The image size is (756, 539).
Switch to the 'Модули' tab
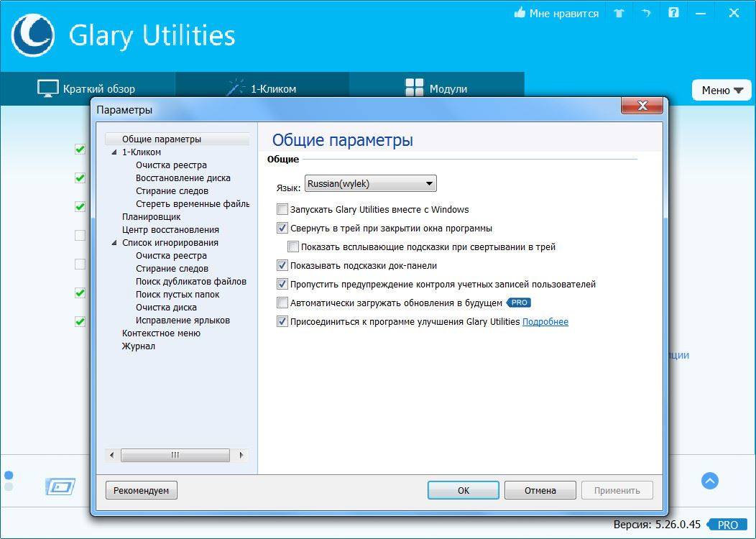(x=436, y=88)
